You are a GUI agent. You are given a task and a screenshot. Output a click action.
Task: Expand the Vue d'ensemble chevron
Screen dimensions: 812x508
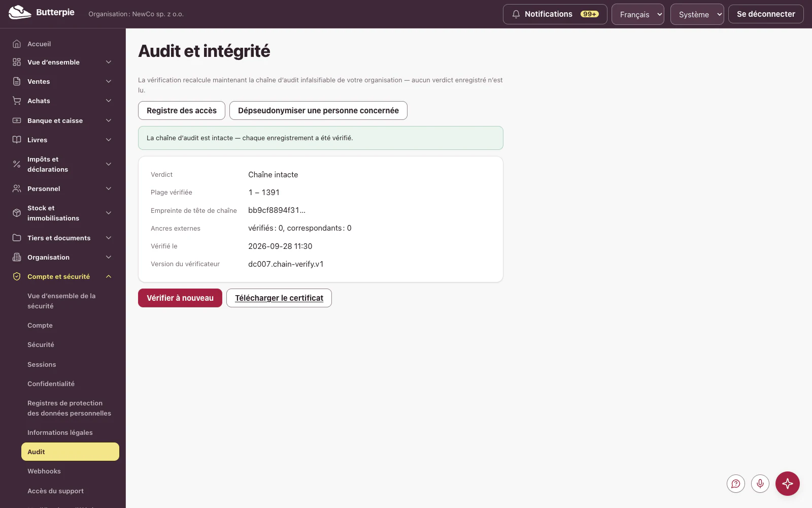[x=109, y=62]
